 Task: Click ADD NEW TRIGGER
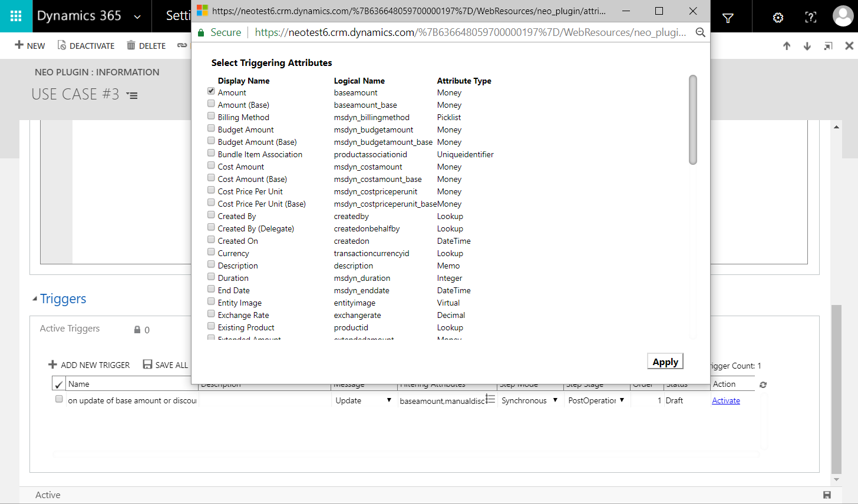pos(89,365)
